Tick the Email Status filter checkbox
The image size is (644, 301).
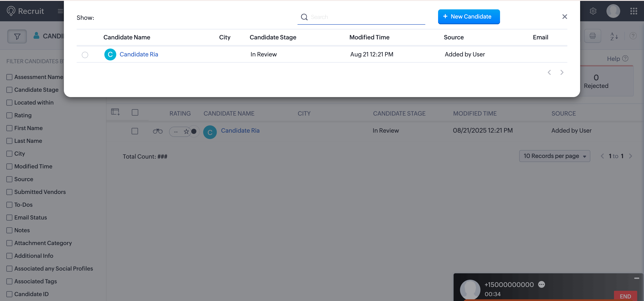[9, 217]
